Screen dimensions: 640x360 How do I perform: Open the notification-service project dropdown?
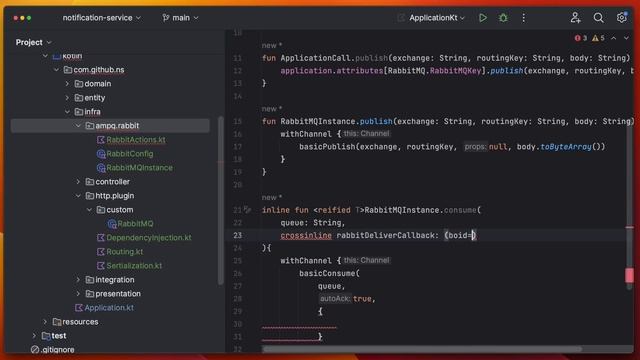coord(101,18)
